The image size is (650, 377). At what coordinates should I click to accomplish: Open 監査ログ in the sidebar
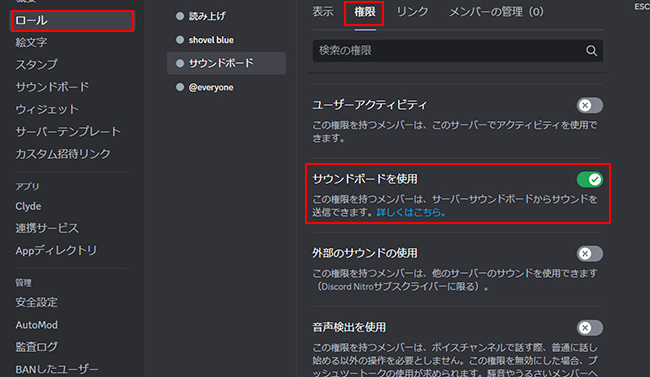point(36,347)
